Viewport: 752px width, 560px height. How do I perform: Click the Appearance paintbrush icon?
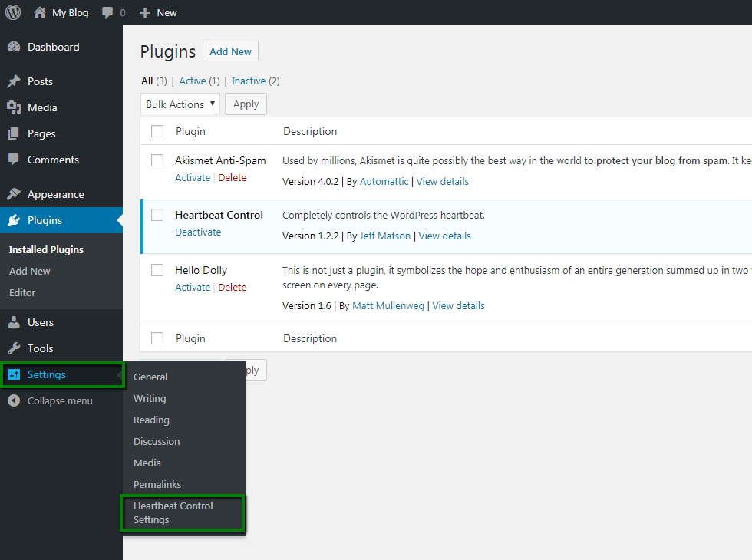[x=14, y=194]
